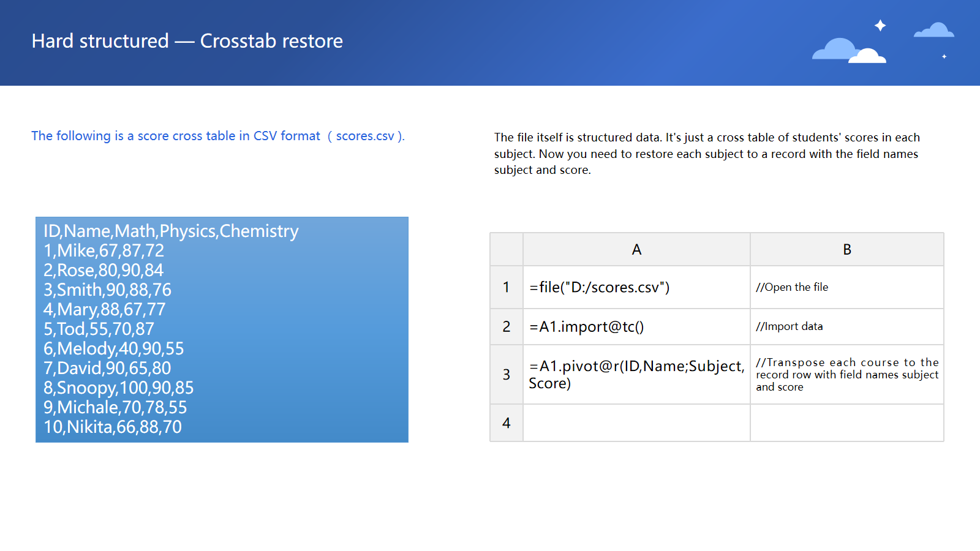980x551 pixels.
Task: Select row header 3 in the grid
Action: click(506, 374)
